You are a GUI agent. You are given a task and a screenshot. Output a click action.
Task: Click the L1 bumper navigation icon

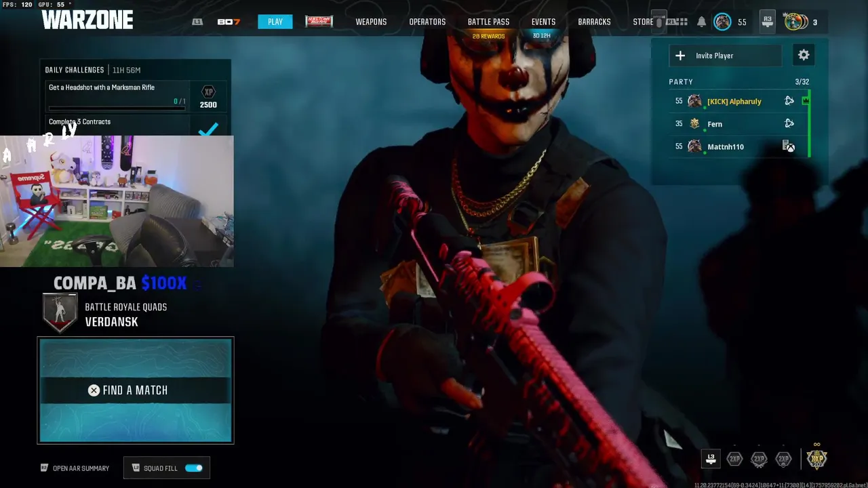click(x=197, y=22)
